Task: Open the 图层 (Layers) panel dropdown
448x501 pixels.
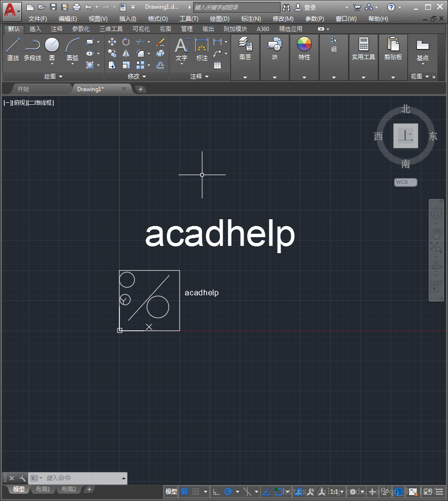Action: 245,77
